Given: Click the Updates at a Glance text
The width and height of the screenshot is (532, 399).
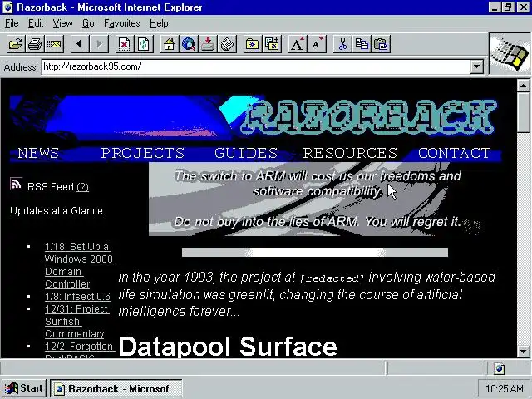Looking at the screenshot, I should [57, 210].
